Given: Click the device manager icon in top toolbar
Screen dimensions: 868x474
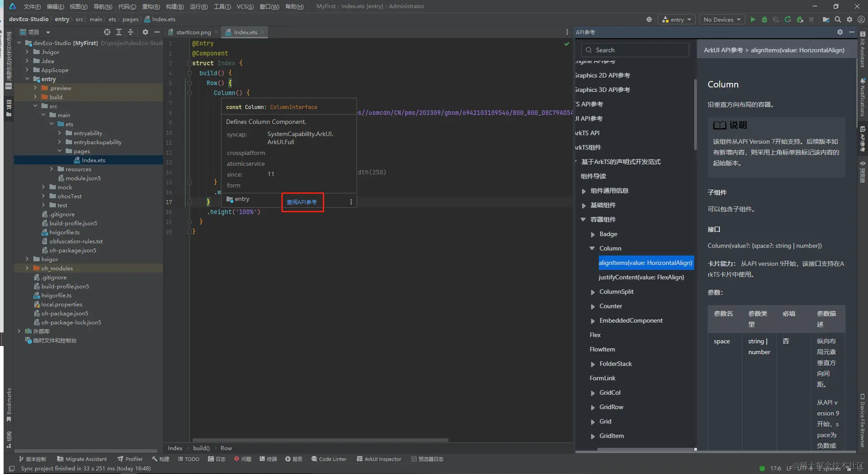Looking at the screenshot, I should click(x=826, y=19).
